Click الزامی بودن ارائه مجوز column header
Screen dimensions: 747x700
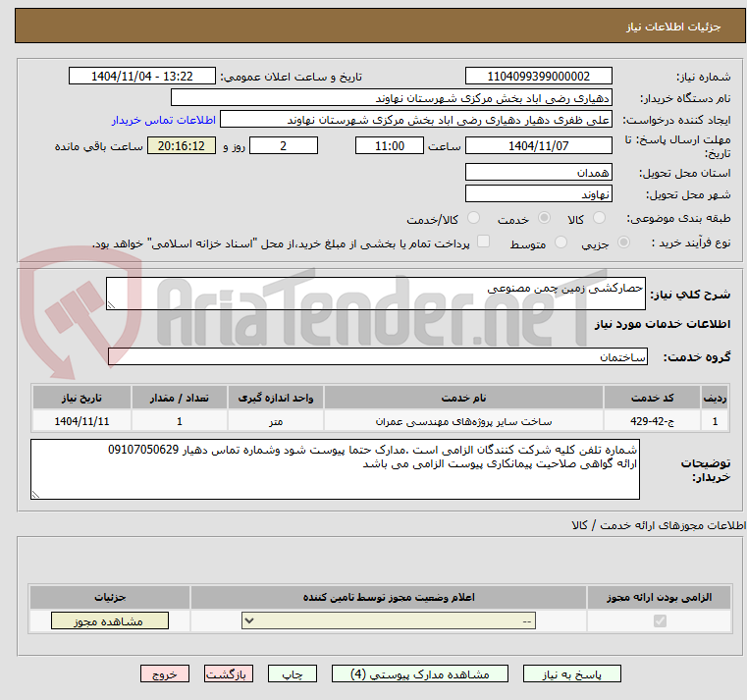coord(659,597)
